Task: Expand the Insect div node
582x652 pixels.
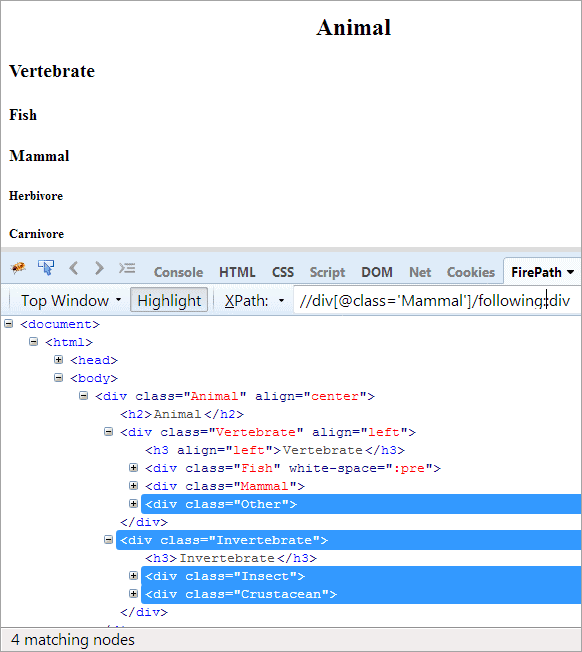Action: [x=133, y=576]
